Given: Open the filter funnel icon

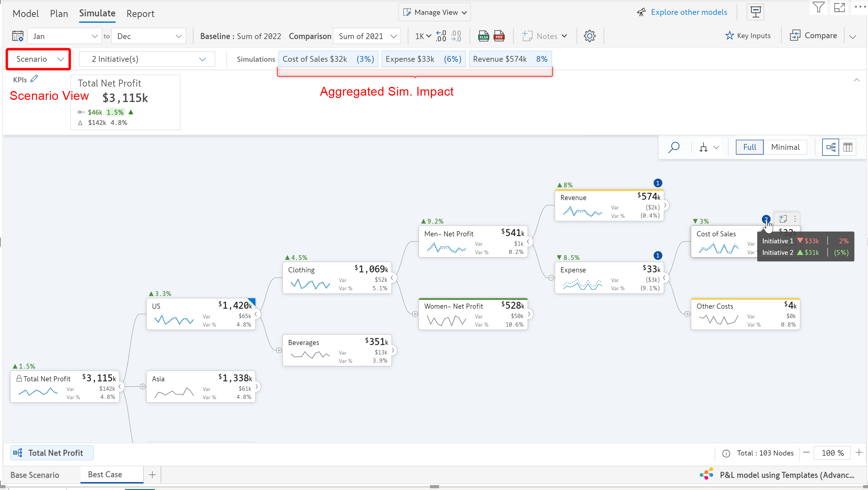Looking at the screenshot, I should 818,7.
